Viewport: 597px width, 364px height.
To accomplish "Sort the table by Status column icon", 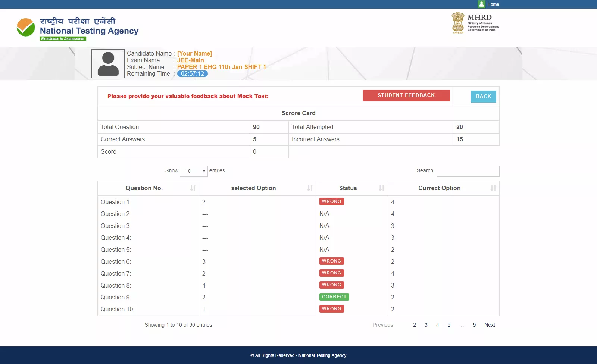I will 381,188.
